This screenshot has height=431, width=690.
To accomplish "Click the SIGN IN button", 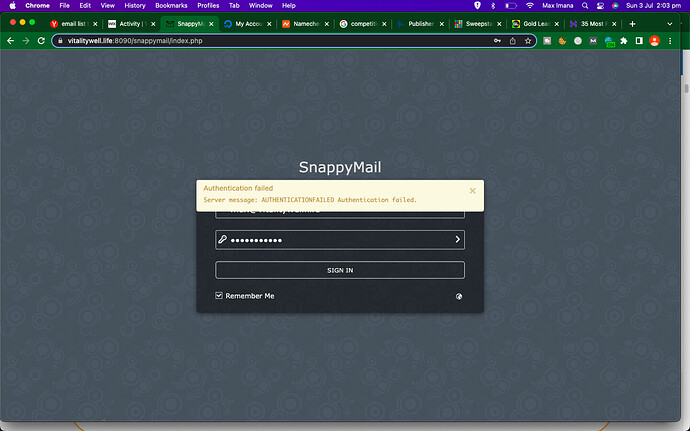I will click(x=340, y=270).
